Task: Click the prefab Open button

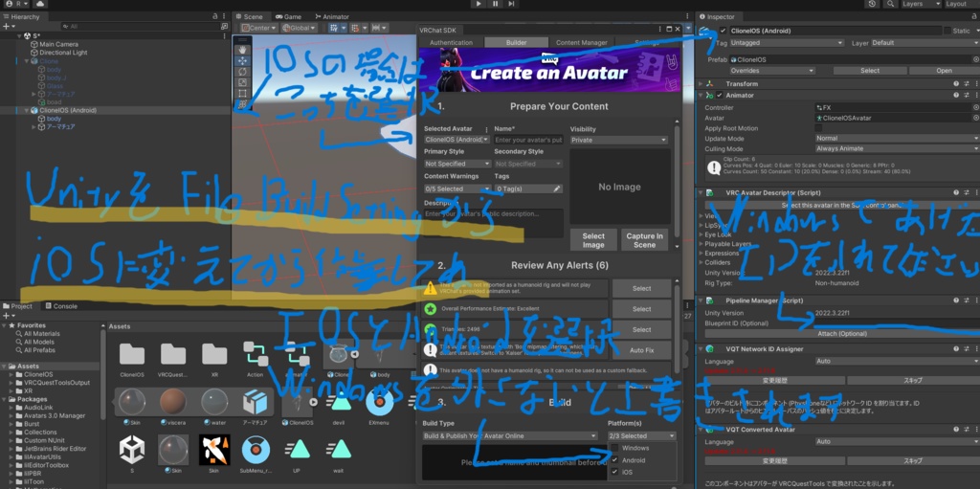Action: pyautogui.click(x=944, y=71)
